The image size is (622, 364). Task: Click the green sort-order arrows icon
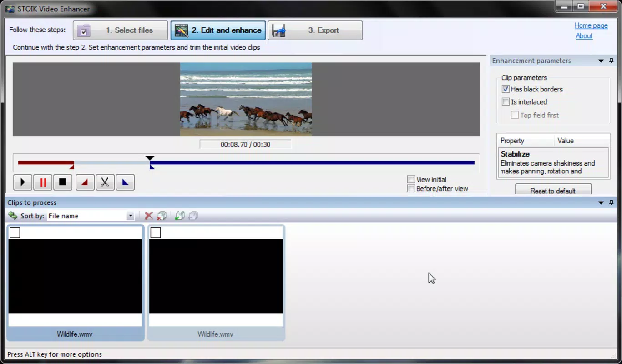pyautogui.click(x=13, y=216)
